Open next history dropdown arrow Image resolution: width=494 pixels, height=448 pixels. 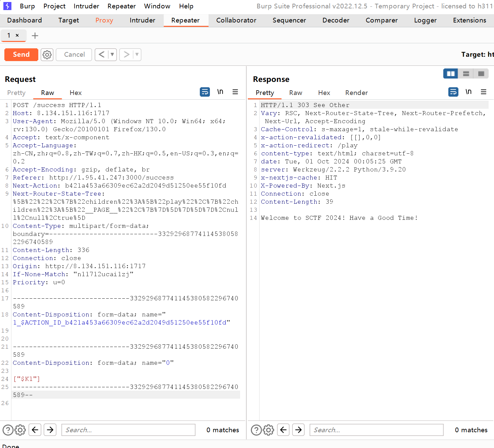pyautogui.click(x=137, y=55)
